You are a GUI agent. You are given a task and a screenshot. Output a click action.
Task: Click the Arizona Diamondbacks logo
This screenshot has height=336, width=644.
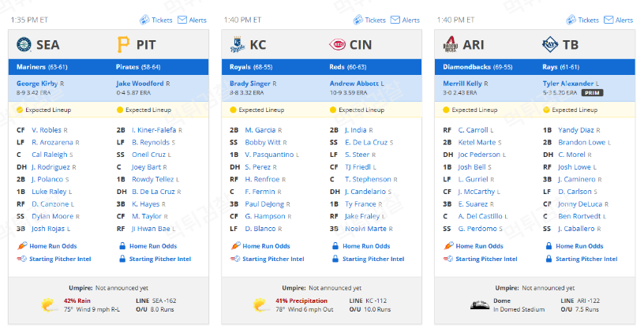click(451, 44)
